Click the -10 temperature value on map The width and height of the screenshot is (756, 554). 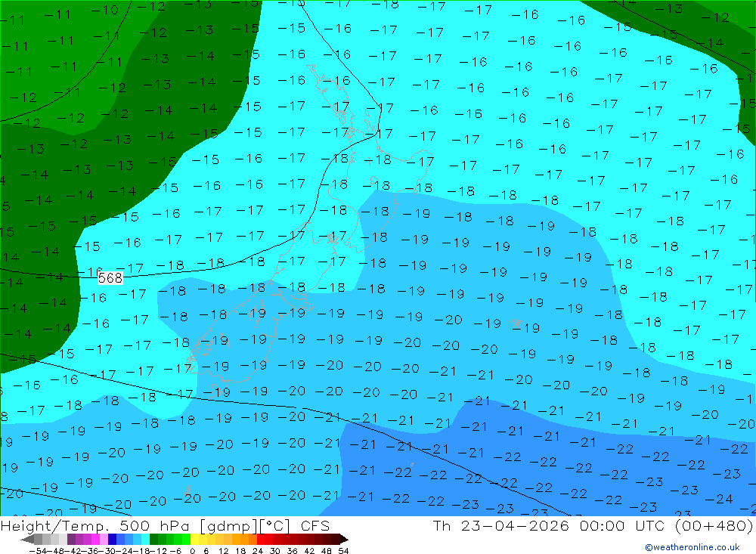(104, 10)
